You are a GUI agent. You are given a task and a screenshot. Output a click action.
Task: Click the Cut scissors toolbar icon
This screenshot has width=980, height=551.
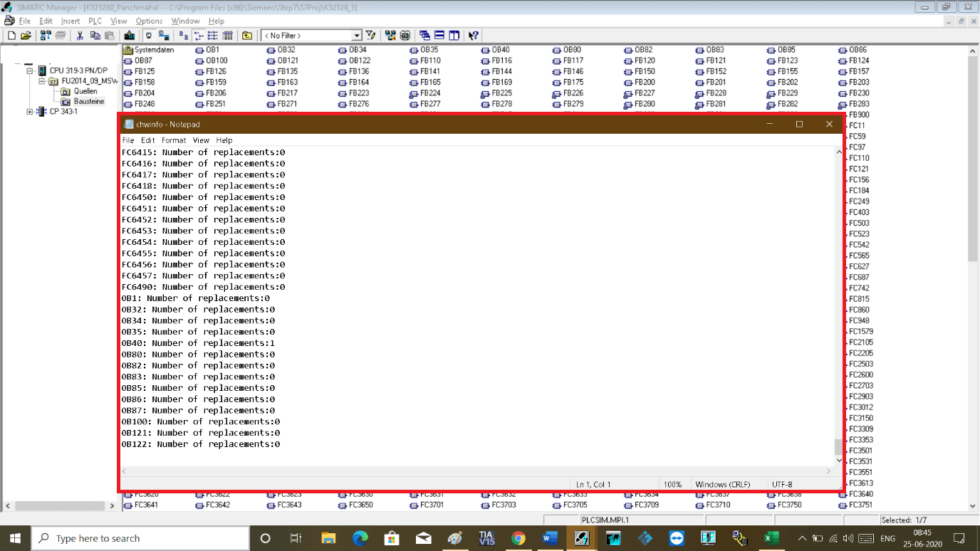(80, 36)
